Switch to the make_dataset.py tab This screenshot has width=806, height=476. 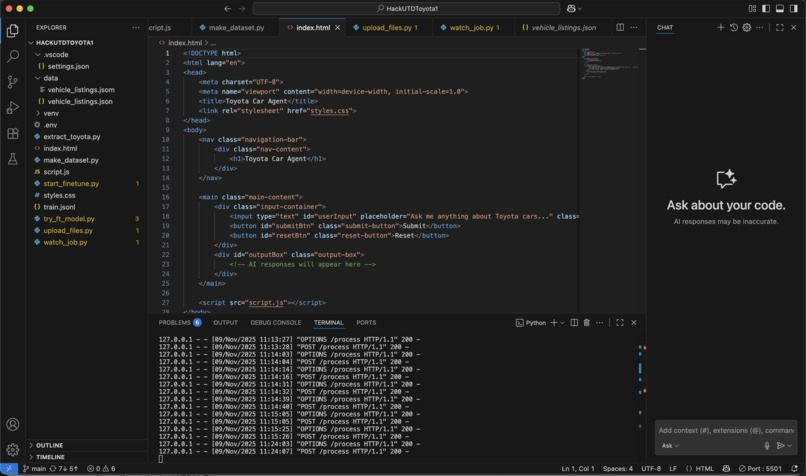coord(236,27)
